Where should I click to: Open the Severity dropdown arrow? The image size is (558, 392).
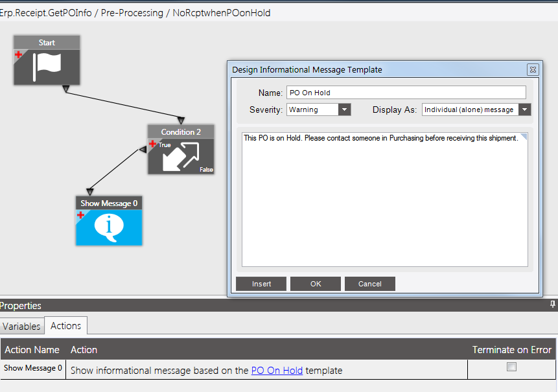(345, 110)
